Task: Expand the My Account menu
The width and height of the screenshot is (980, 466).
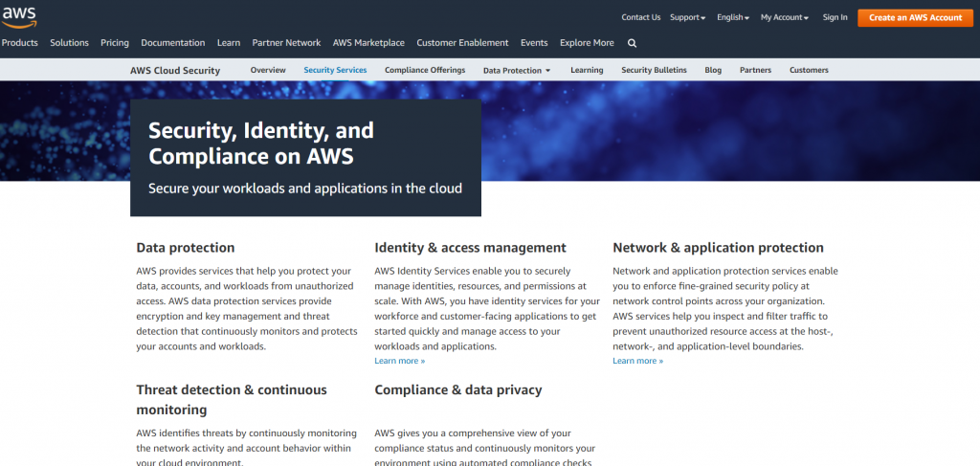Action: click(x=785, y=17)
